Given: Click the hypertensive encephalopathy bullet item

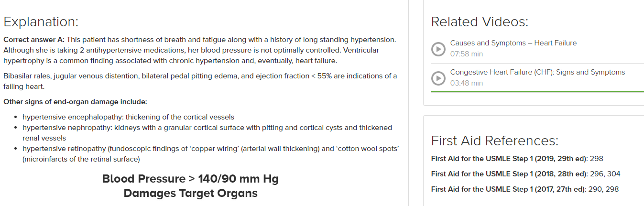Looking at the screenshot, I should [128, 117].
